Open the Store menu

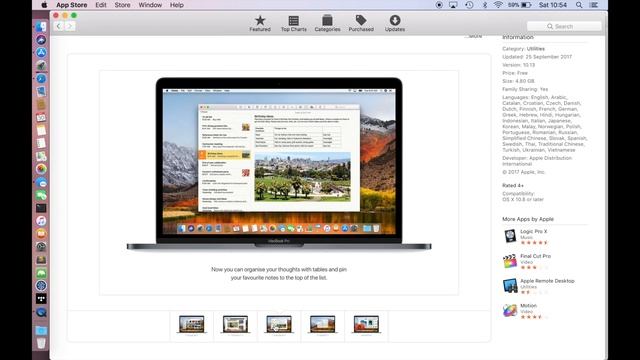click(122, 5)
